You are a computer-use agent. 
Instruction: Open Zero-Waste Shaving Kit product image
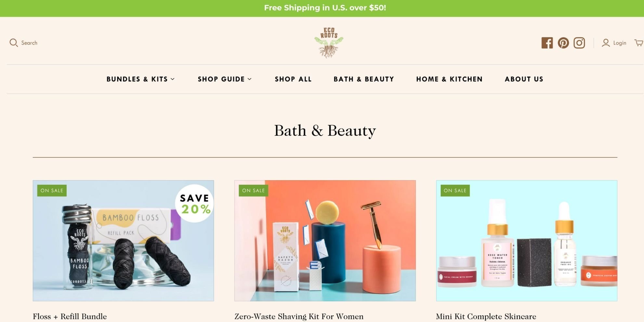click(325, 241)
